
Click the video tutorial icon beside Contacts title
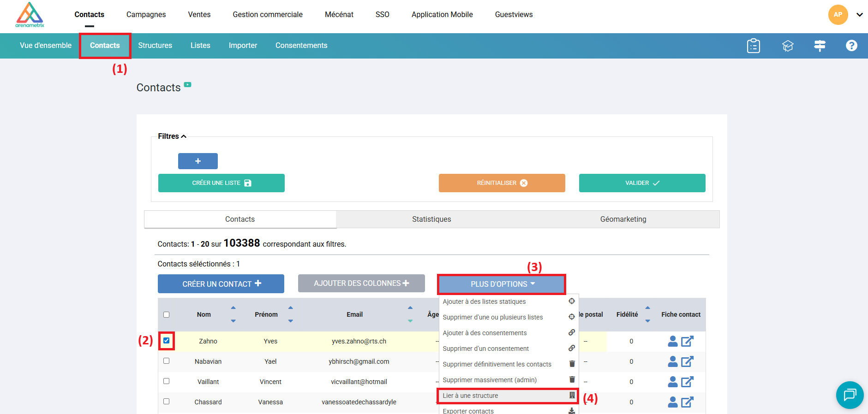tap(187, 85)
